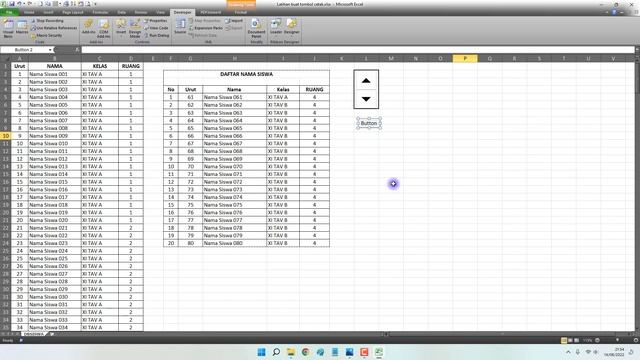Open the Document Panel
Image resolution: width=640 pixels, height=360 pixels.
(256, 28)
